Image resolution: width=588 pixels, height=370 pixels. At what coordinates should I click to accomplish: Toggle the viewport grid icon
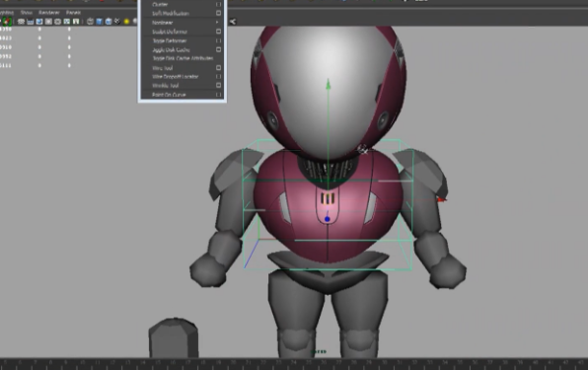[21, 22]
